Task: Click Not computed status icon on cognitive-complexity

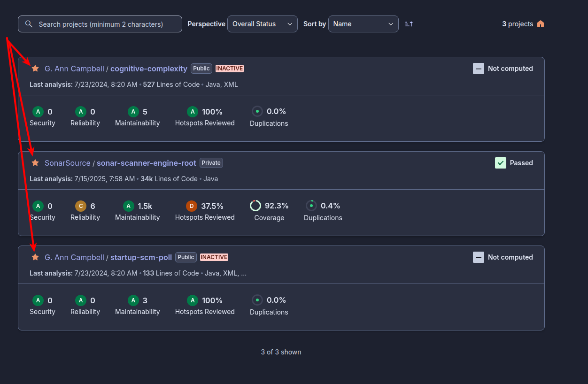Action: (479, 69)
